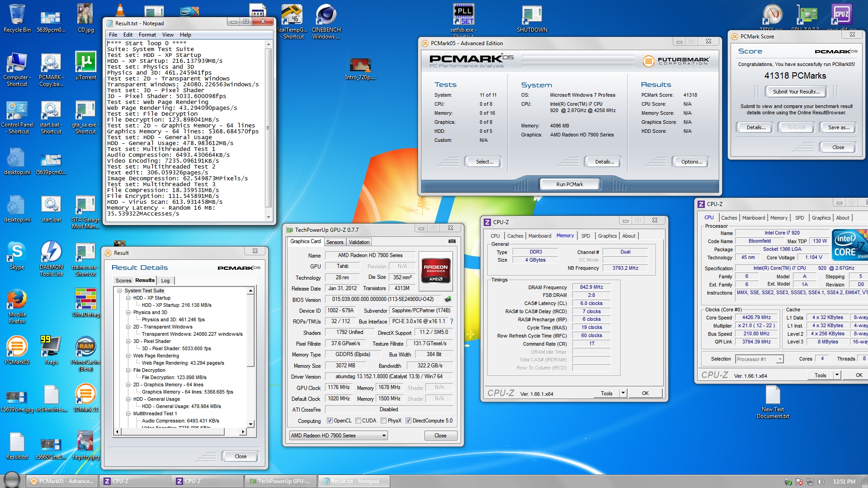Click Close button in GPU-Z
Image resolution: width=868 pixels, height=488 pixels.
coord(440,436)
